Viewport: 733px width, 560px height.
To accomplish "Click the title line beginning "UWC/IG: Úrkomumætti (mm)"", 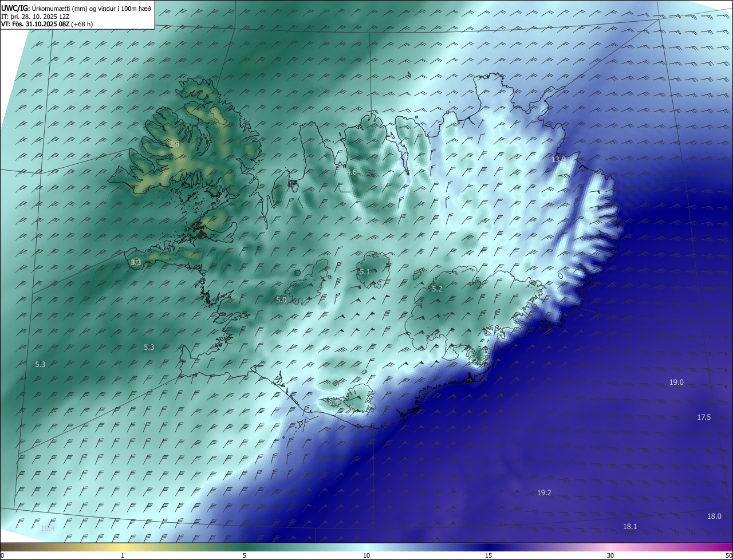I will click(76, 7).
